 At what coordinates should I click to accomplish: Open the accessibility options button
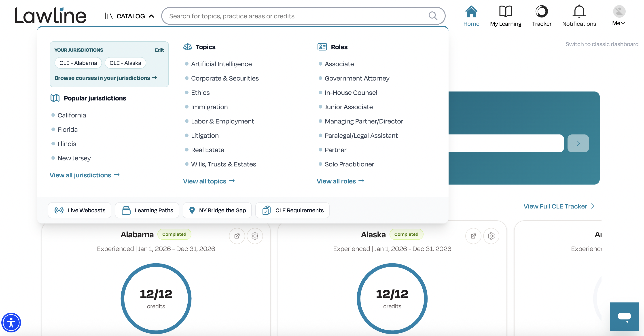pyautogui.click(x=11, y=323)
